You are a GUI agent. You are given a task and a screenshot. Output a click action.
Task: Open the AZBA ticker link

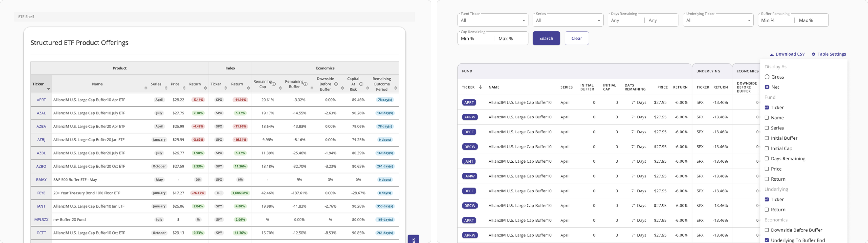41,127
